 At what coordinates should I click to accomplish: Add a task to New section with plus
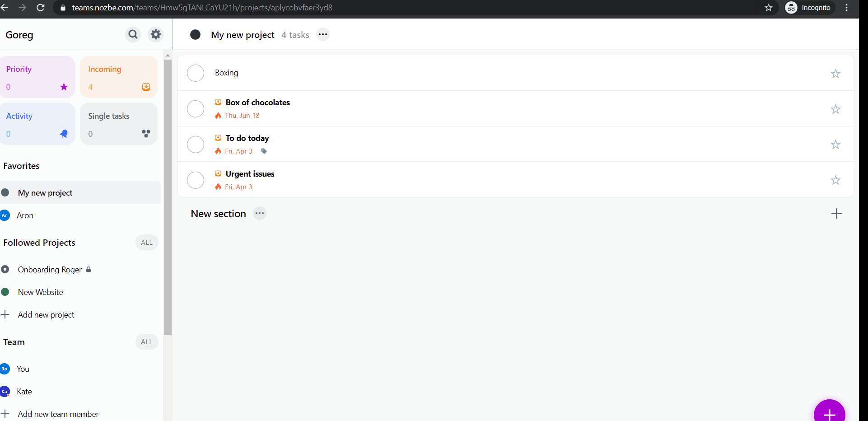pyautogui.click(x=836, y=214)
